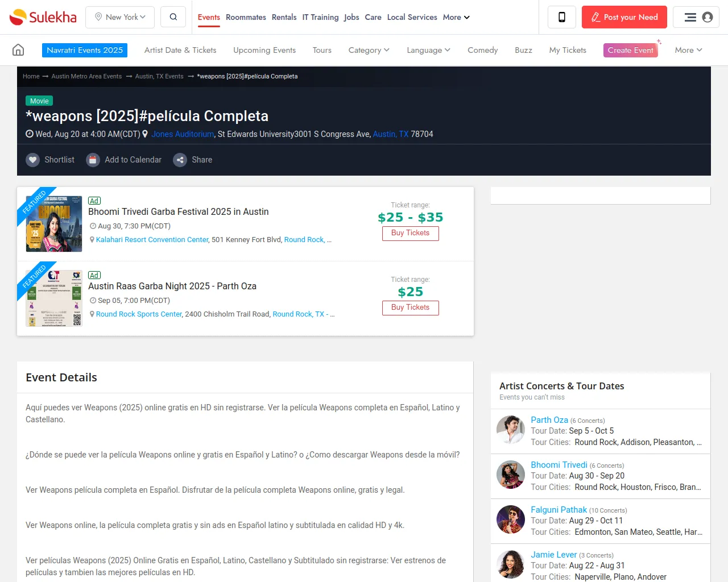Open the Jones Auditorium venue link
This screenshot has height=582, width=728.
click(x=183, y=134)
